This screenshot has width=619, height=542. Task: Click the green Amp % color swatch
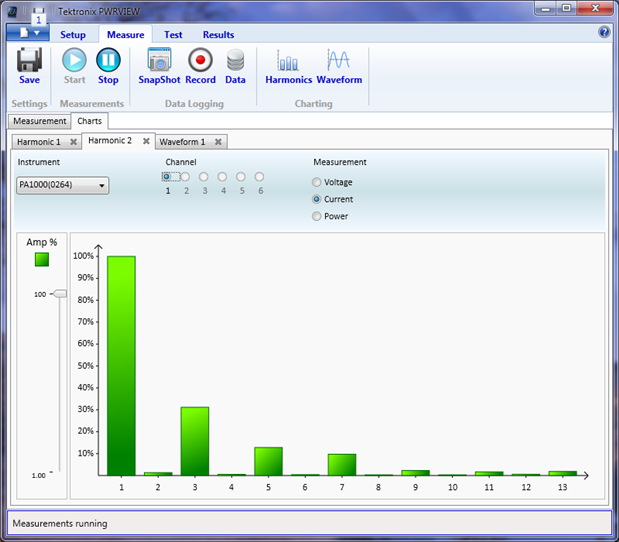[42, 260]
